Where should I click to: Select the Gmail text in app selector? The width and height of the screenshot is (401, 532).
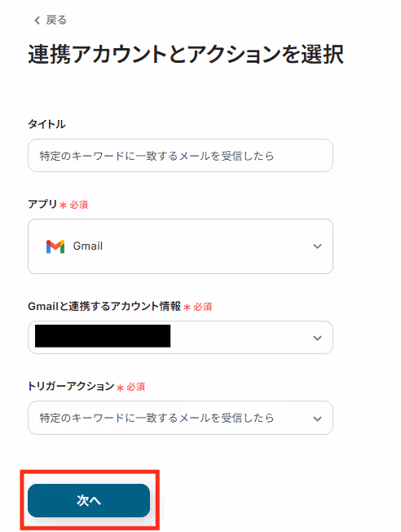88,246
